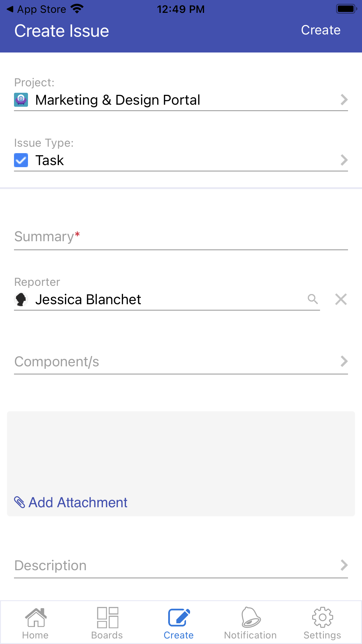Focus the Summary input field
This screenshot has height=644, width=362.
coord(181,237)
